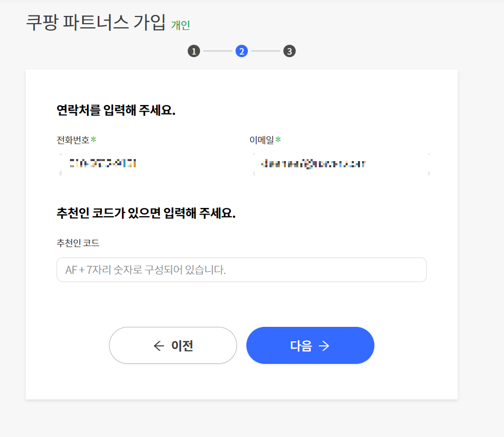Screen dimensions: 504x437
Task: Click the 연락처를 입력해 주세요 heading
Action: [x=116, y=110]
